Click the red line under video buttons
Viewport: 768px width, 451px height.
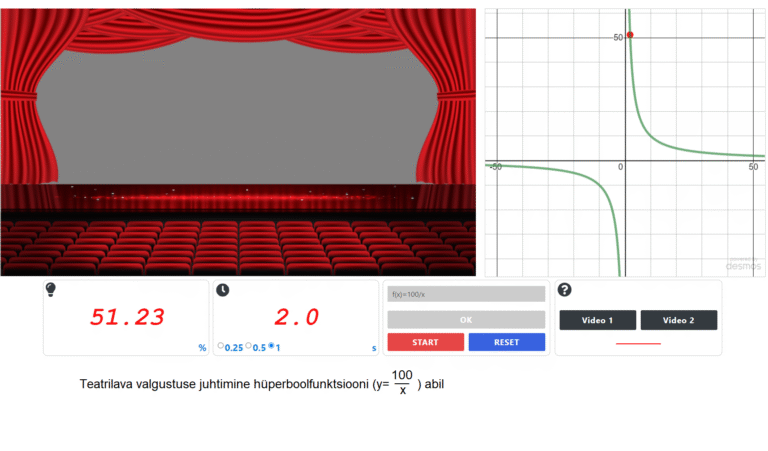coord(638,343)
